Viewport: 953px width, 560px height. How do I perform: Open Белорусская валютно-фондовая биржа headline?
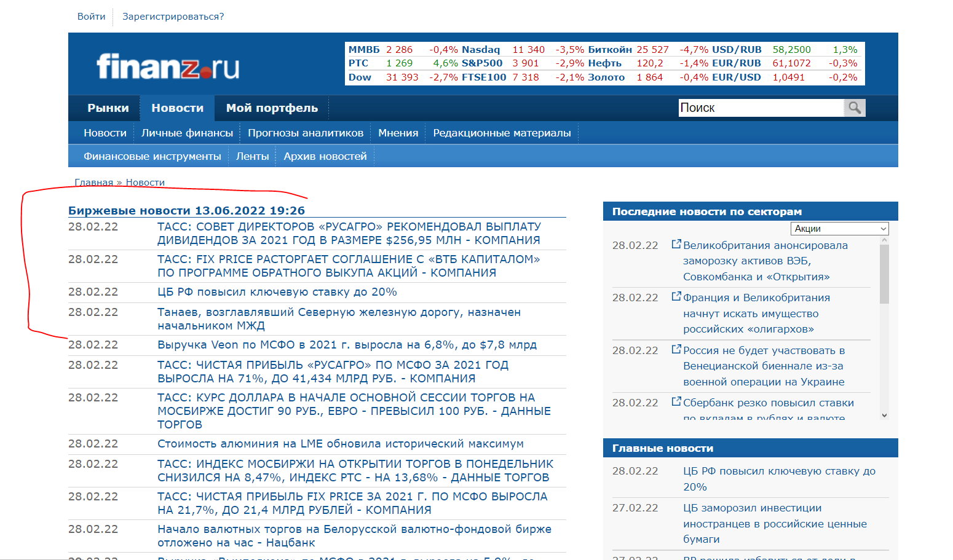tap(354, 536)
